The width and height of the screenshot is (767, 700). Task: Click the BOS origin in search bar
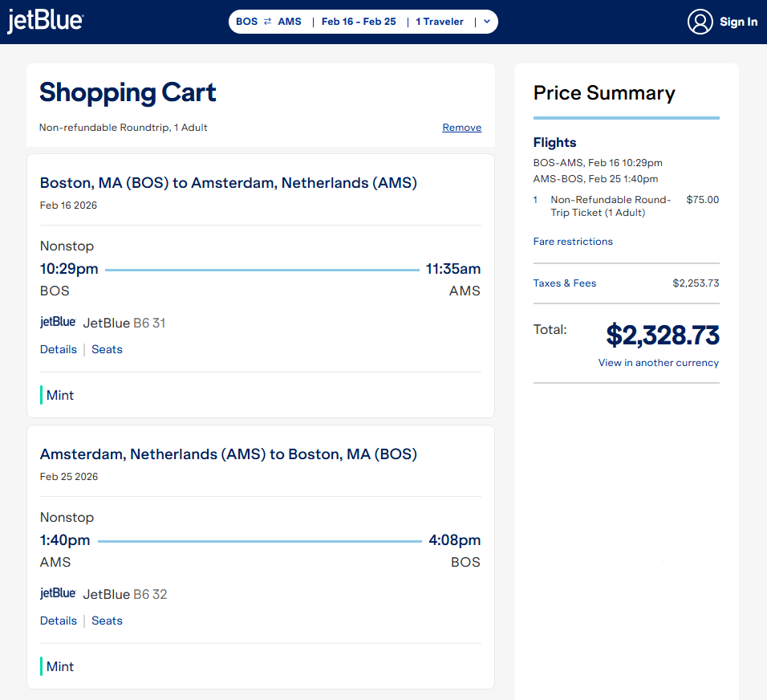pos(246,22)
